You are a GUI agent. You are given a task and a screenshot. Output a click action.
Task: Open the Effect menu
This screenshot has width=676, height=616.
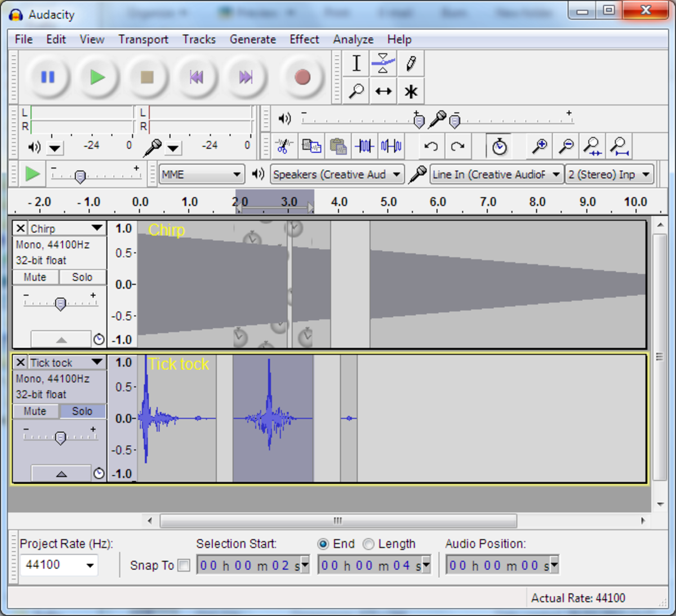tap(304, 39)
